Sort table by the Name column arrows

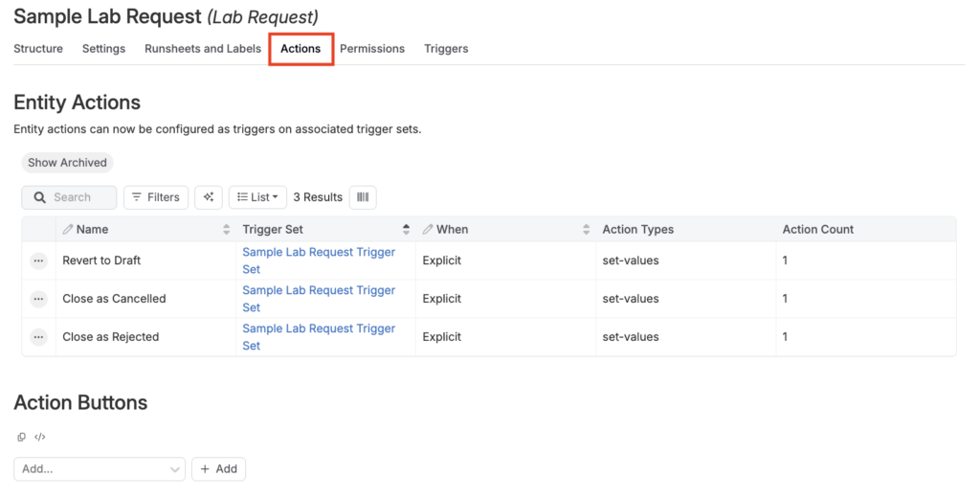coord(226,230)
